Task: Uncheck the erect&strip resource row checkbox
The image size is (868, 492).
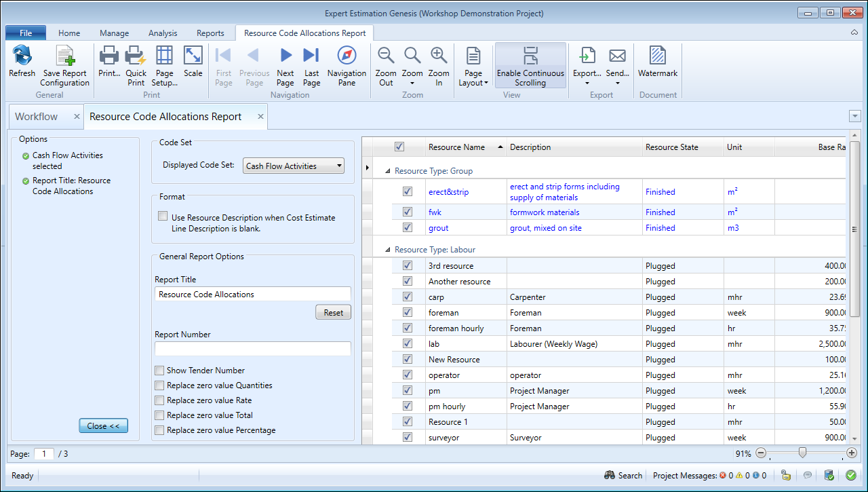Action: [408, 192]
